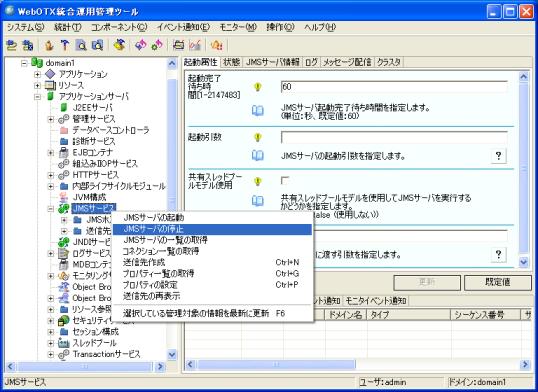Click the orange bell alert toolbar icon
538x392 pixels.
(x=217, y=45)
